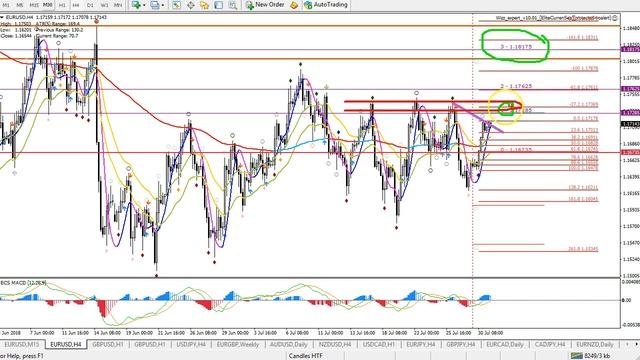
Task: Click the purple 1.18175 price axis tag
Action: coord(630,49)
